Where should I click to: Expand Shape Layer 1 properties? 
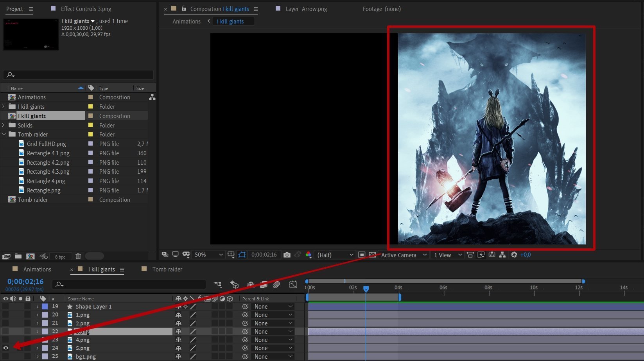coord(38,307)
